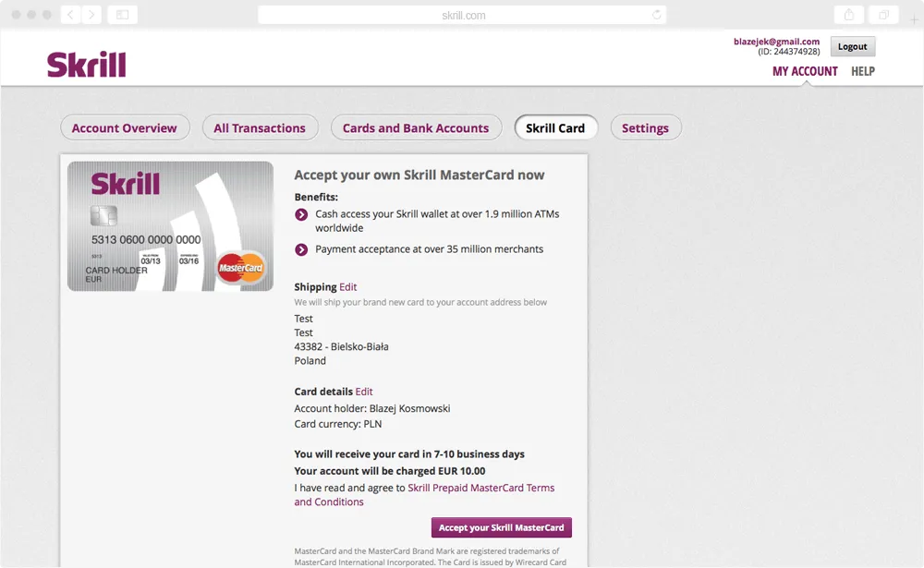This screenshot has height=568, width=924.
Task: Click the ATM benefit arrow bullet icon
Action: (x=301, y=214)
